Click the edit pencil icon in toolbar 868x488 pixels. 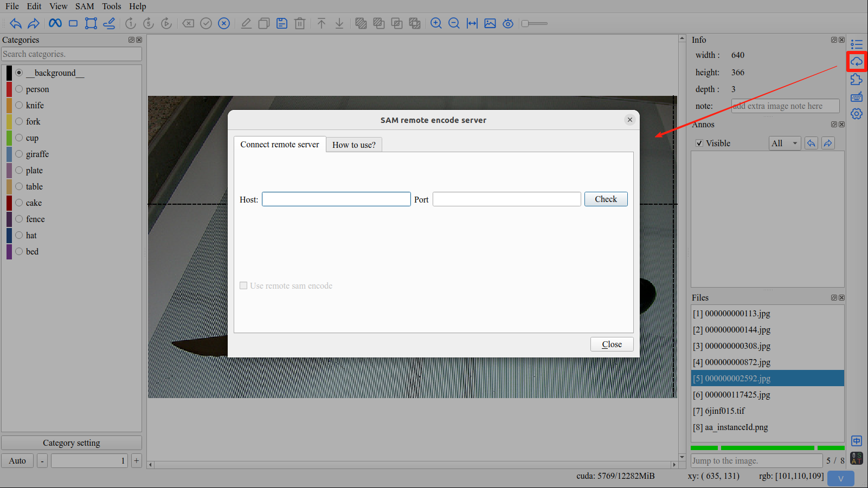tap(246, 23)
